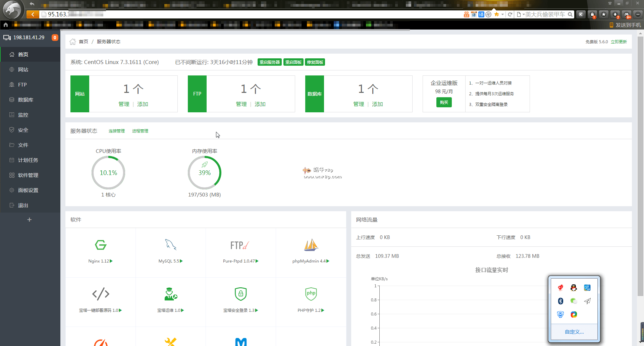
Task: Click the 宝塔运维 technician icon
Action: [170, 294]
